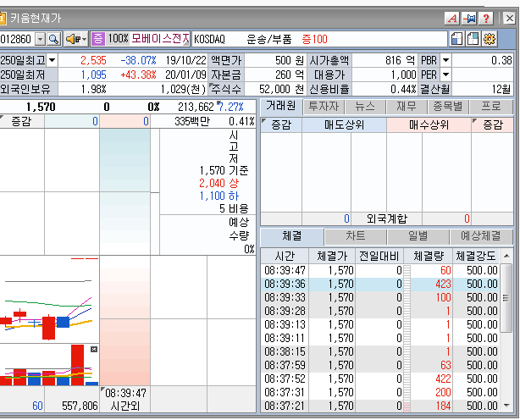Click the 체결가 column header
This screenshot has height=420, width=520.
332,256
